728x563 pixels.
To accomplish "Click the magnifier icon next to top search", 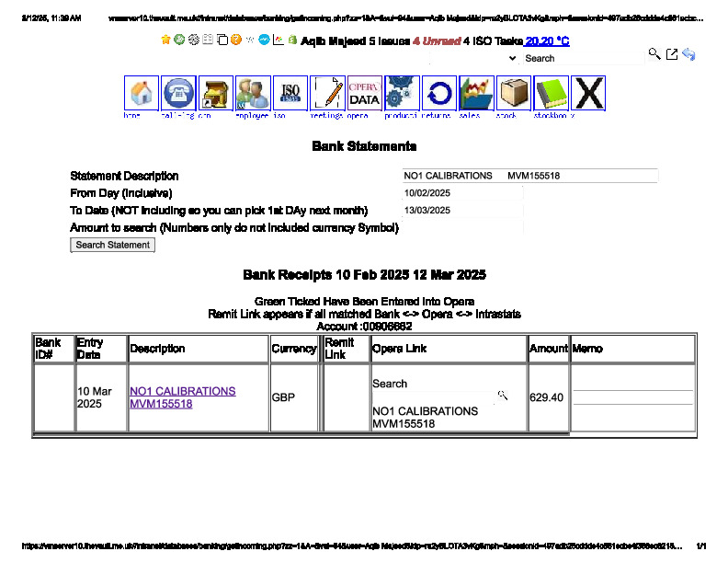I will [x=654, y=55].
